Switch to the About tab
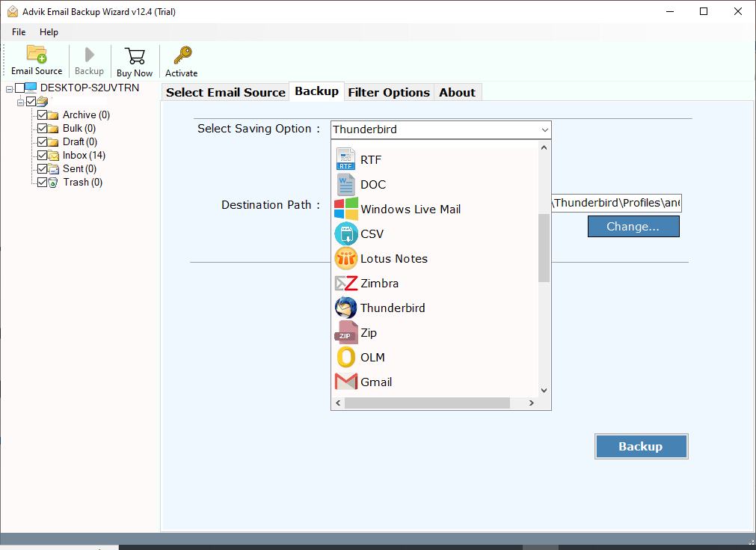Image resolution: width=756 pixels, height=550 pixels. [457, 92]
